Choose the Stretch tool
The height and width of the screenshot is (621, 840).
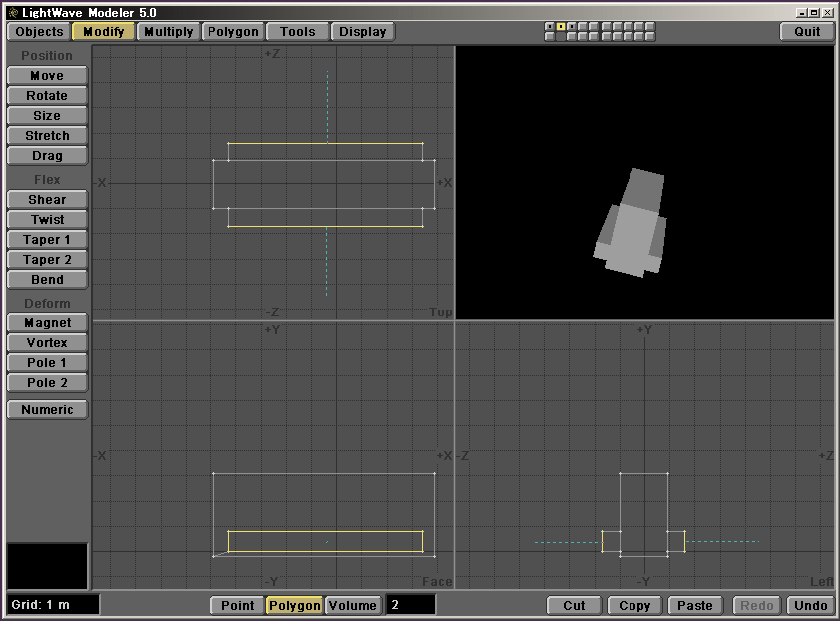[x=47, y=136]
